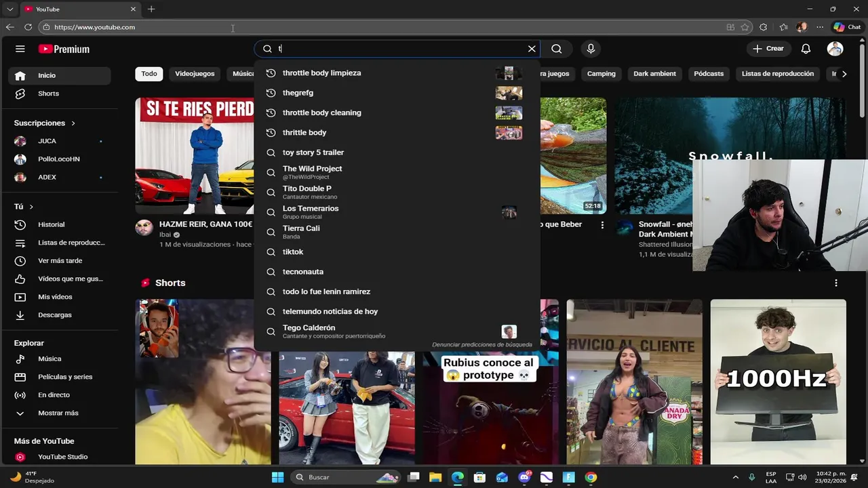Open File Explorer from taskbar
The width and height of the screenshot is (868, 488).
pos(435,477)
